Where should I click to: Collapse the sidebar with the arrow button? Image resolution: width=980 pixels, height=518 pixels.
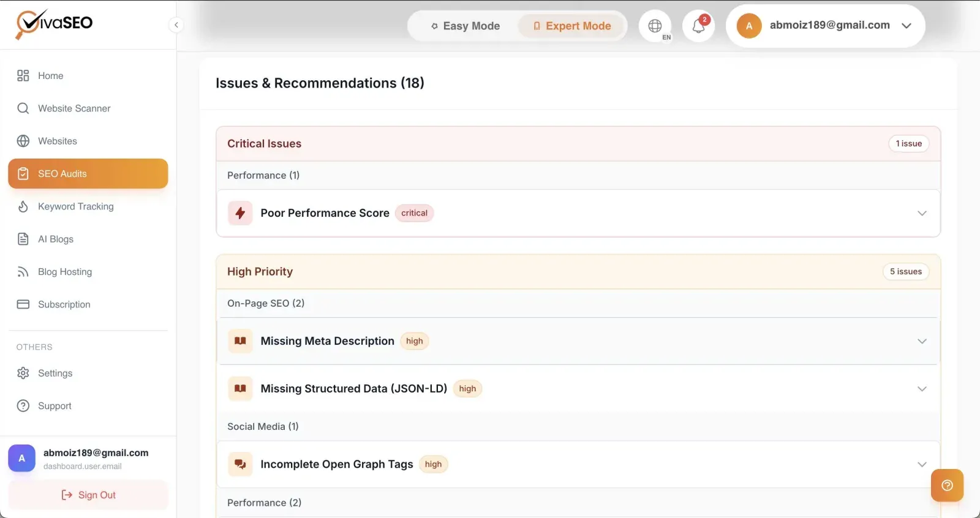(176, 25)
